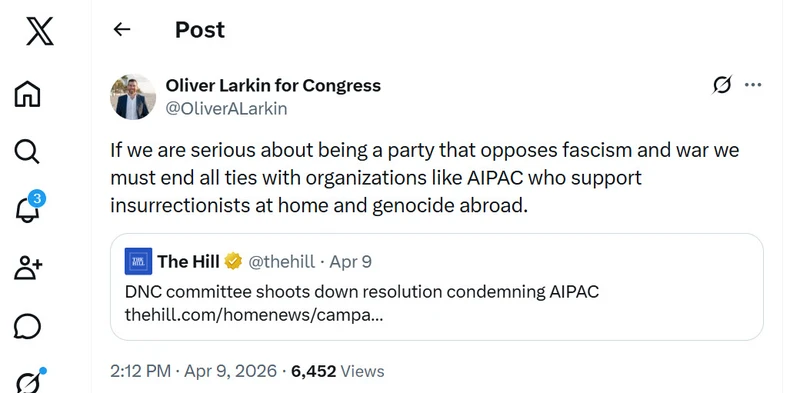
Task: Click the 2:12 PM · Apr 9, 2026 timestamp
Action: coord(193,371)
